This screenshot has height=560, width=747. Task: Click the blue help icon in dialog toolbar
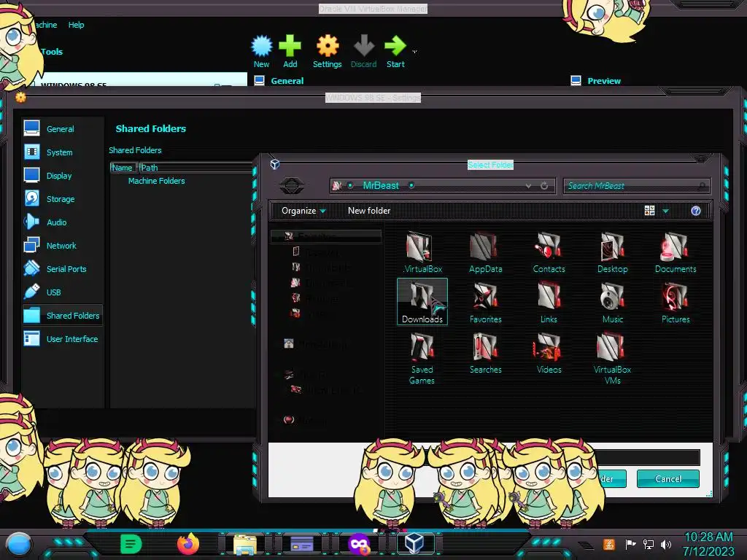[x=695, y=211]
